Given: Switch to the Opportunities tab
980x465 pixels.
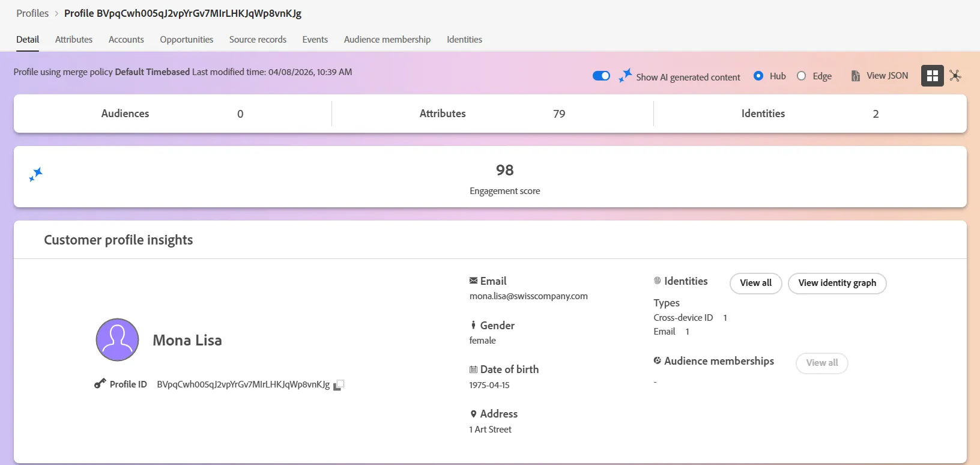Looking at the screenshot, I should 186,40.
